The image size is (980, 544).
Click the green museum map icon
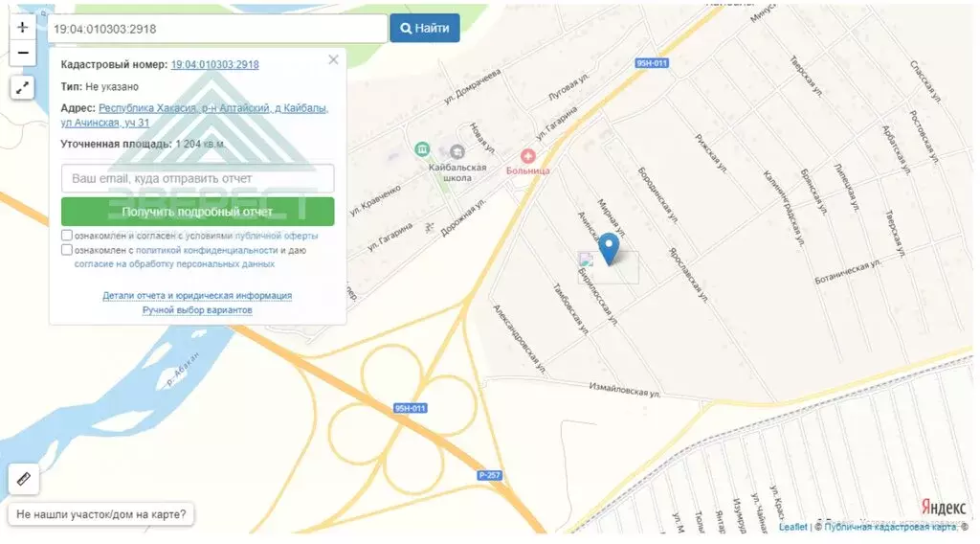[422, 149]
